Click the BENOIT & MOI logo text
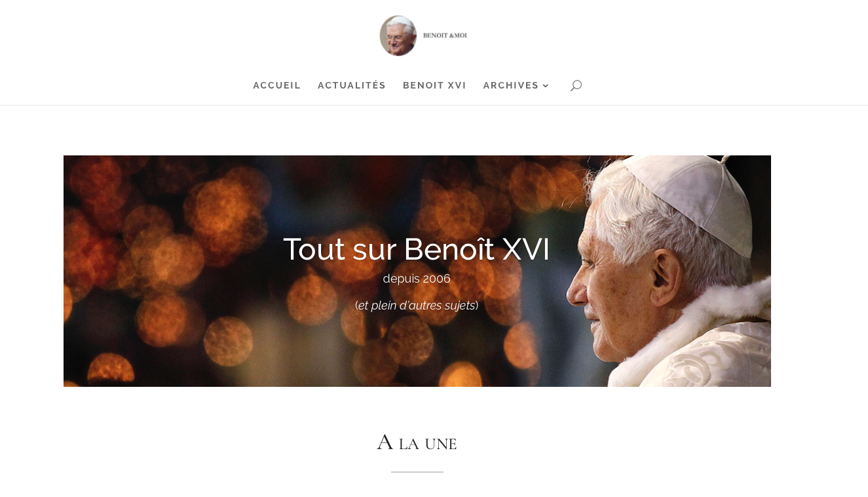The image size is (868, 497). (x=445, y=35)
